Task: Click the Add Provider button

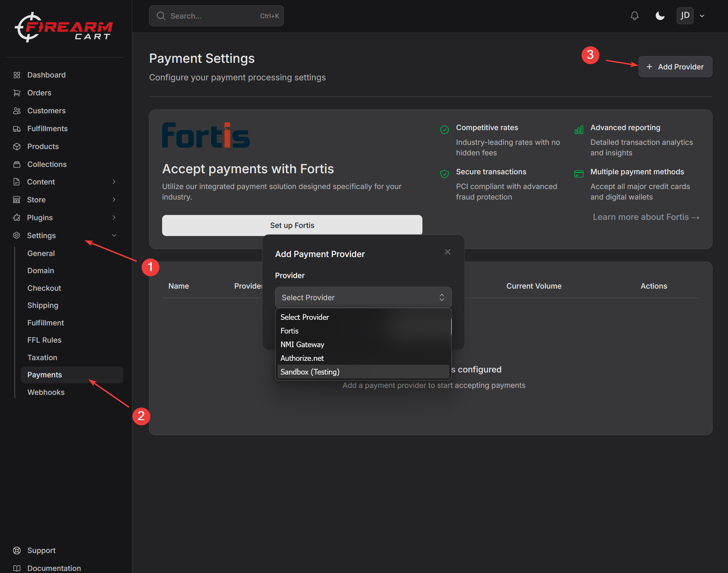Action: pos(675,67)
